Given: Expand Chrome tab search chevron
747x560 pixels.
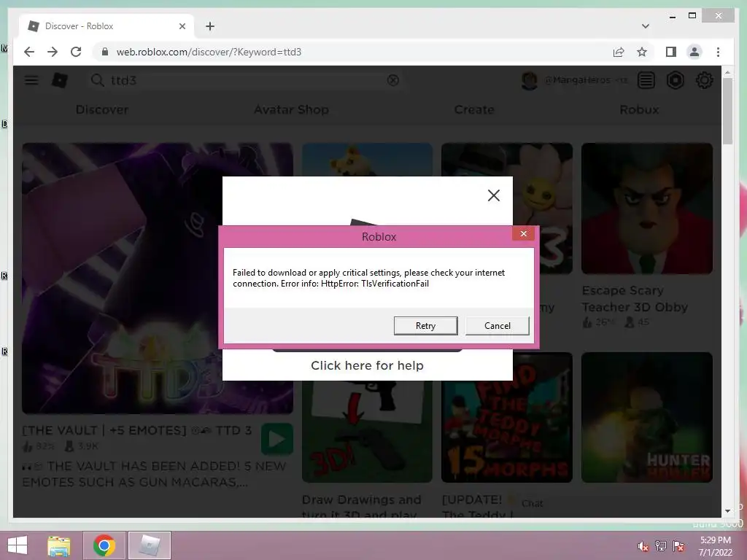Looking at the screenshot, I should [x=645, y=26].
